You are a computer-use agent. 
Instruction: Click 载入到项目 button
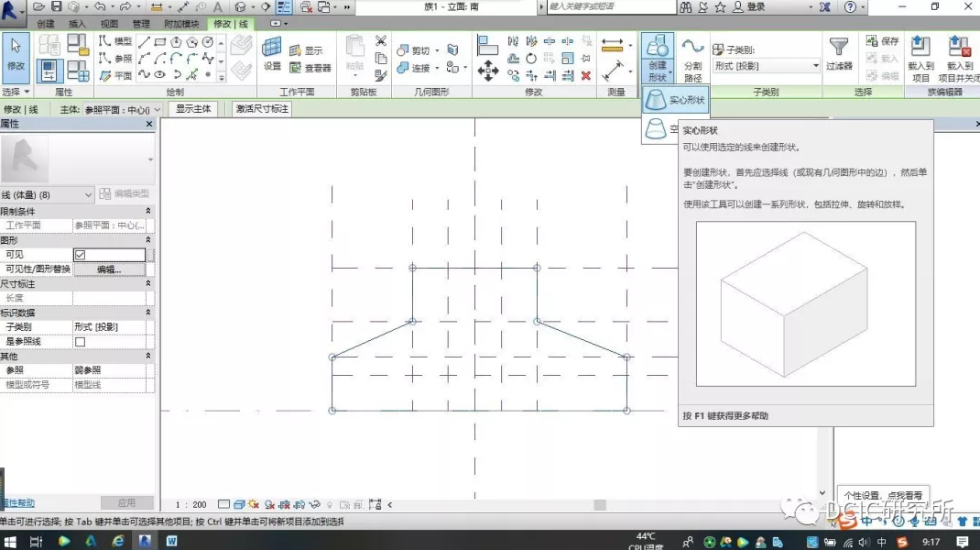click(920, 59)
